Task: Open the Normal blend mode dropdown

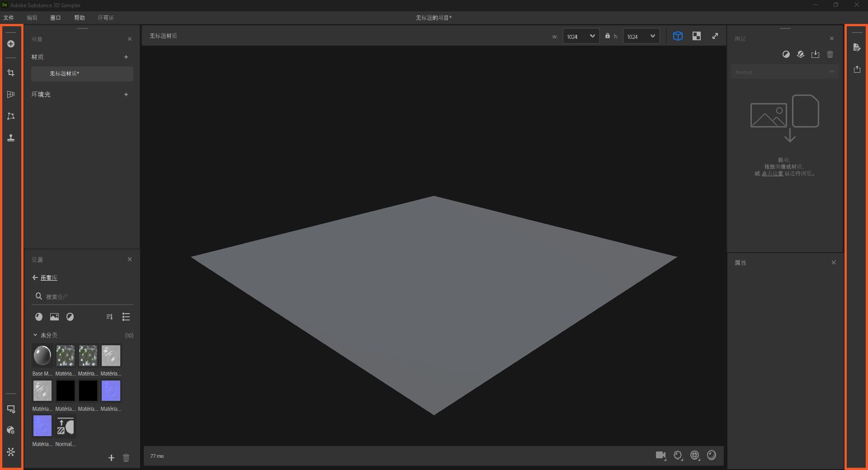Action: coord(785,72)
